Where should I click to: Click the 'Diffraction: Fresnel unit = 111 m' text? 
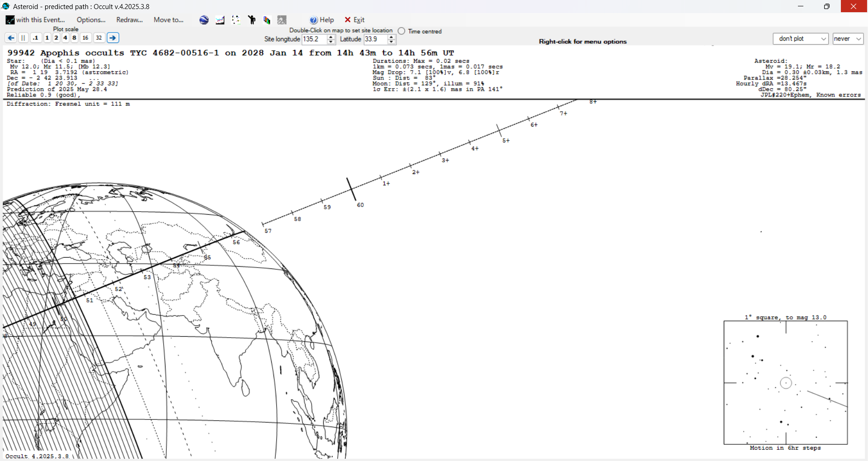[x=68, y=104]
